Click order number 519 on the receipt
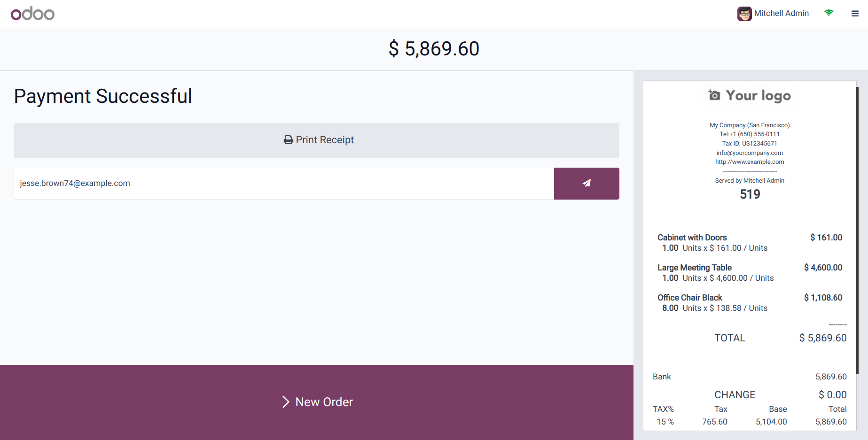Screen dimensions: 868x440 [750, 194]
